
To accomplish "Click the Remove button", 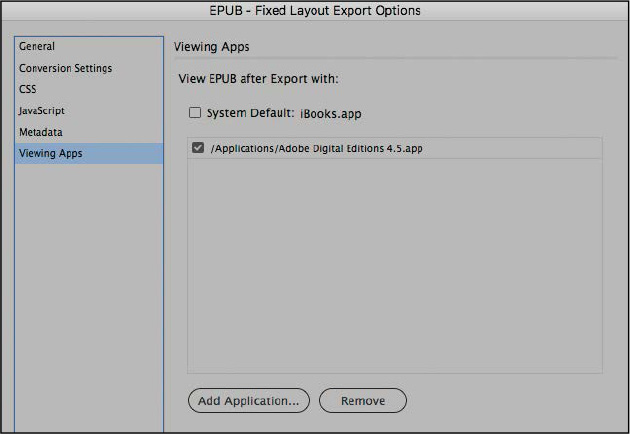I will click(x=363, y=400).
